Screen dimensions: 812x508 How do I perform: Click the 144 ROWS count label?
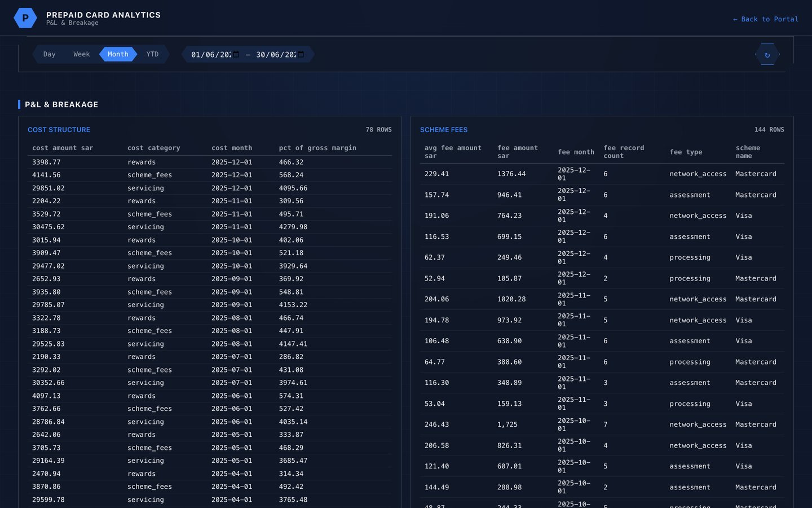[x=769, y=130]
